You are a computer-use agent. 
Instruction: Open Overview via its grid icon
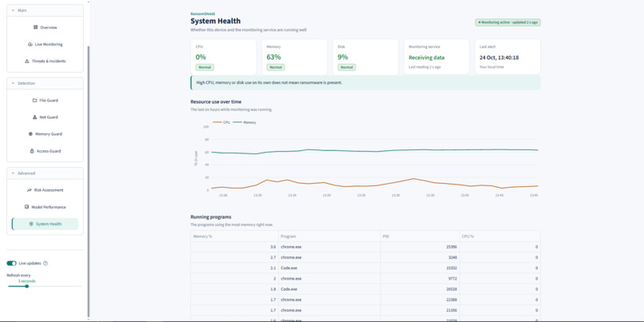[x=35, y=27]
